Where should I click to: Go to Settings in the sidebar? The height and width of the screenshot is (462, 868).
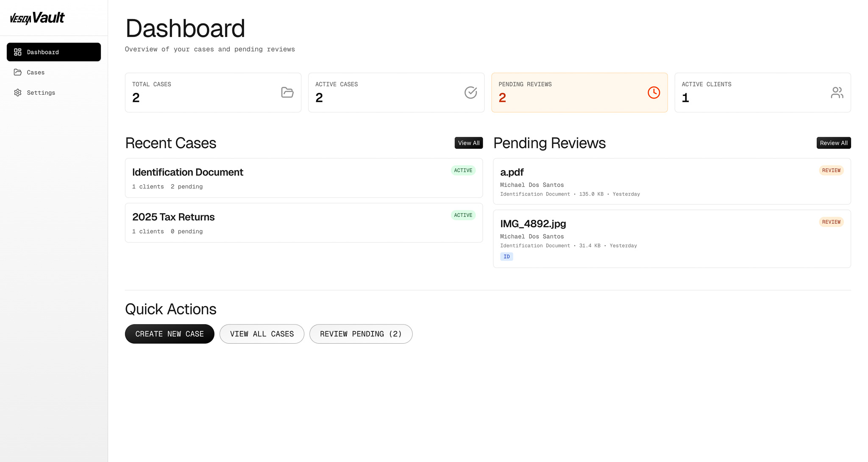pyautogui.click(x=41, y=93)
